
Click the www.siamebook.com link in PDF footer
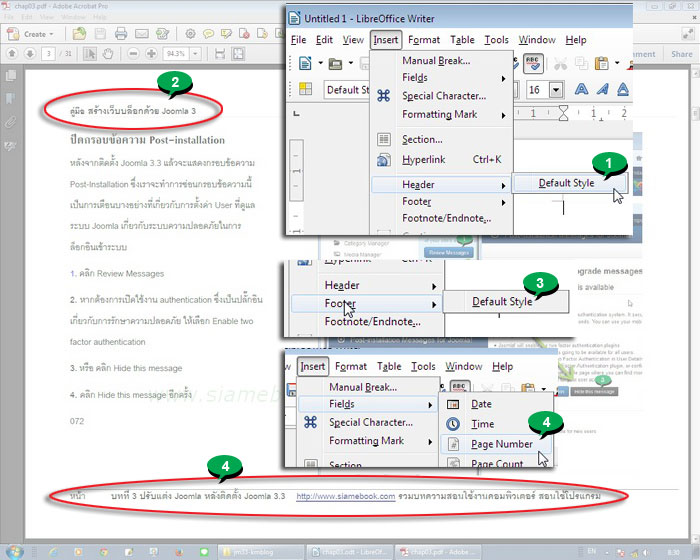(x=346, y=496)
